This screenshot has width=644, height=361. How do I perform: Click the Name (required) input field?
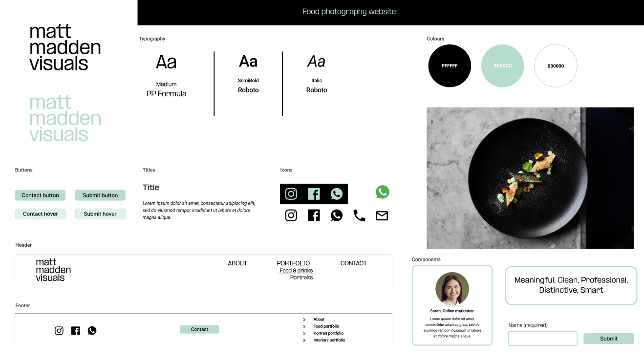pos(542,339)
